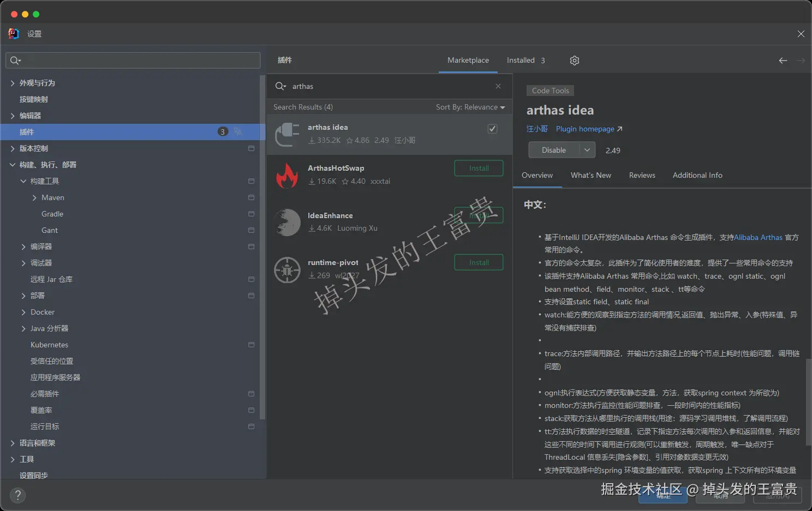The height and width of the screenshot is (511, 812).
Task: Click the external link arrow after Plugin homepage
Action: pos(619,129)
